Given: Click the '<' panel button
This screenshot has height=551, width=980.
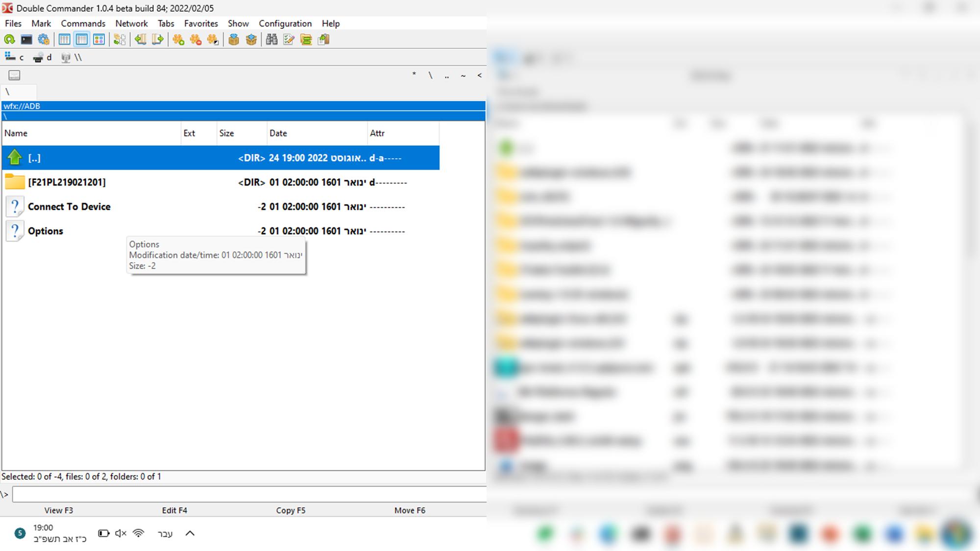Looking at the screenshot, I should (479, 75).
